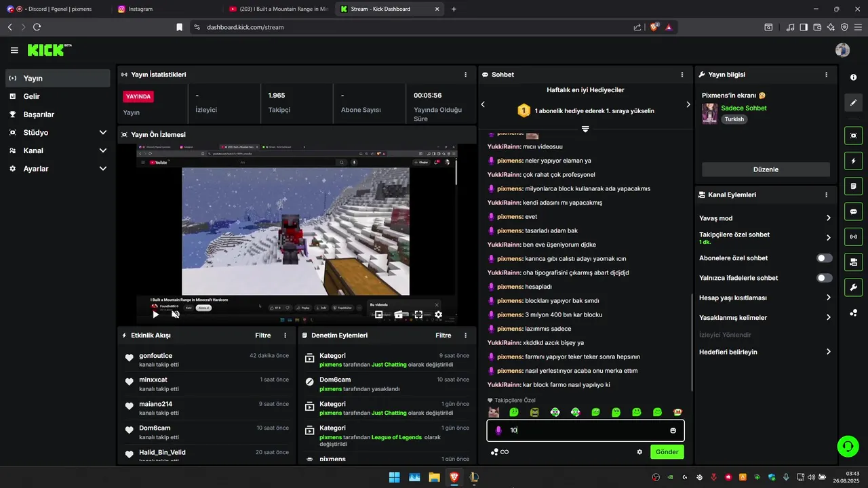Open the emoji picker in chat input
The image size is (868, 488).
[x=673, y=430]
